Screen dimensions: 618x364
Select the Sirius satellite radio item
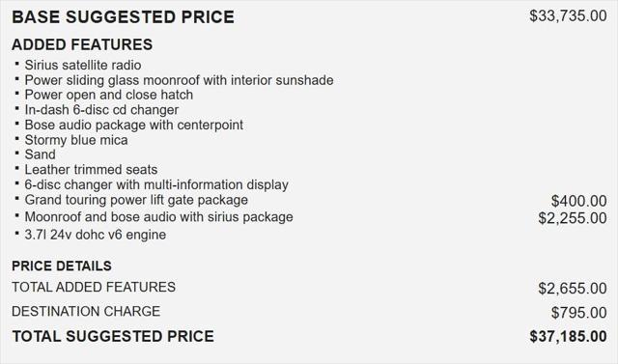pyautogui.click(x=83, y=65)
